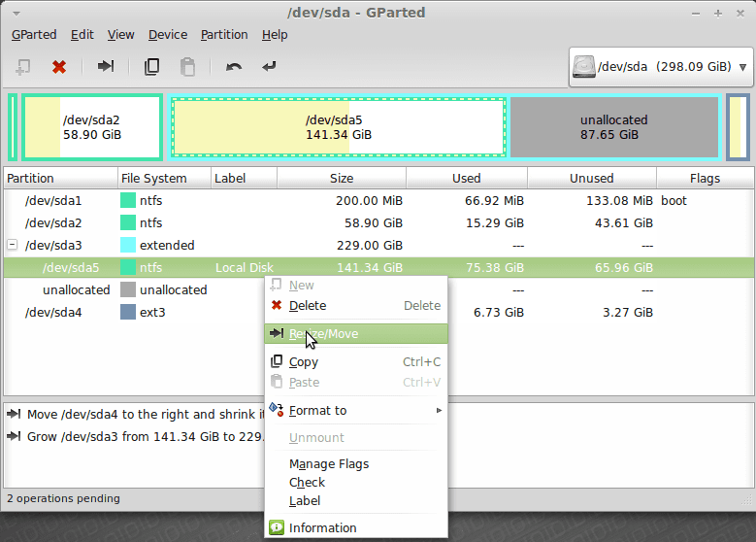Choose Check from the context menu
The image size is (756, 542).
click(356, 482)
